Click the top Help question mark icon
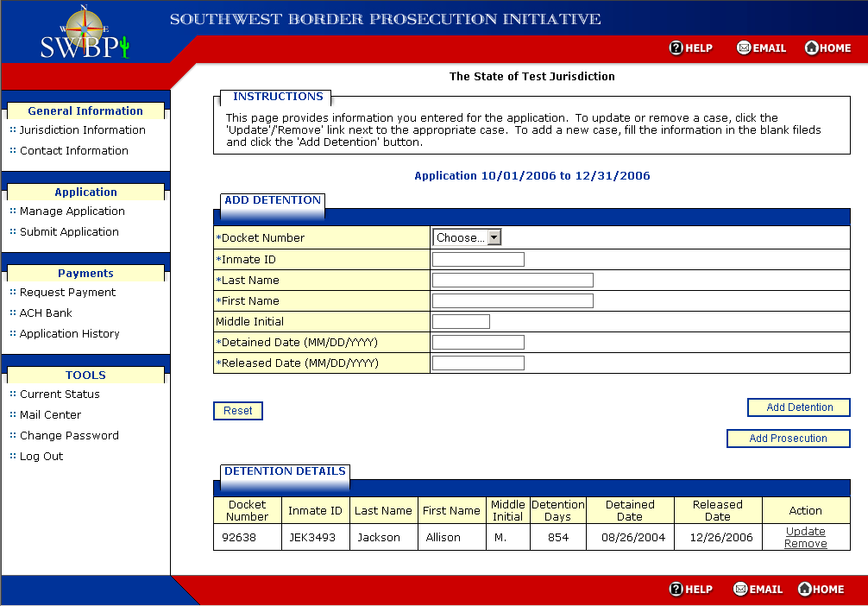The width and height of the screenshot is (868, 606). (x=676, y=48)
